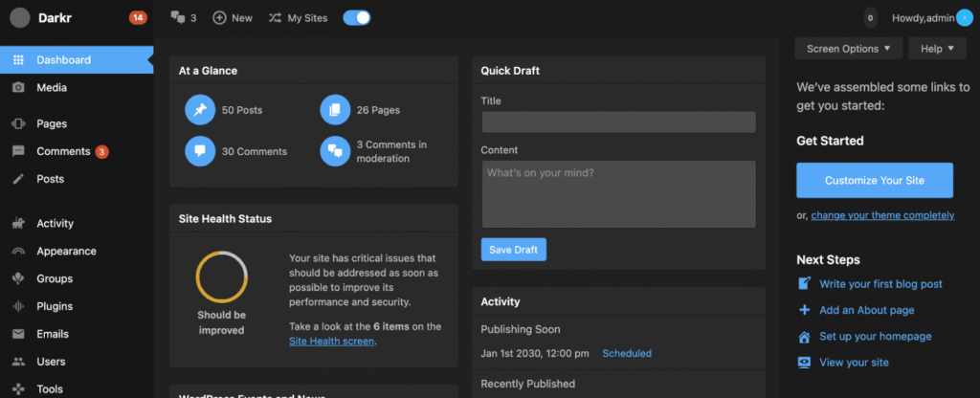
Task: Go to Appearance in the sidebar
Action: pyautogui.click(x=66, y=251)
